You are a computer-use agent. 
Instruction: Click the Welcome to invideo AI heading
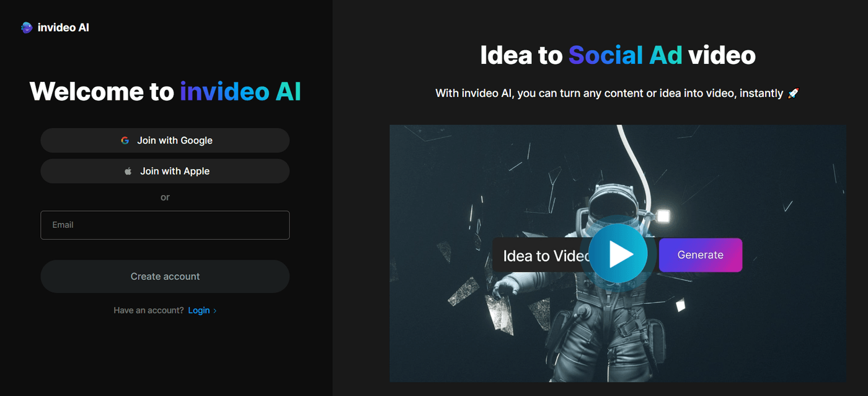coord(165,92)
